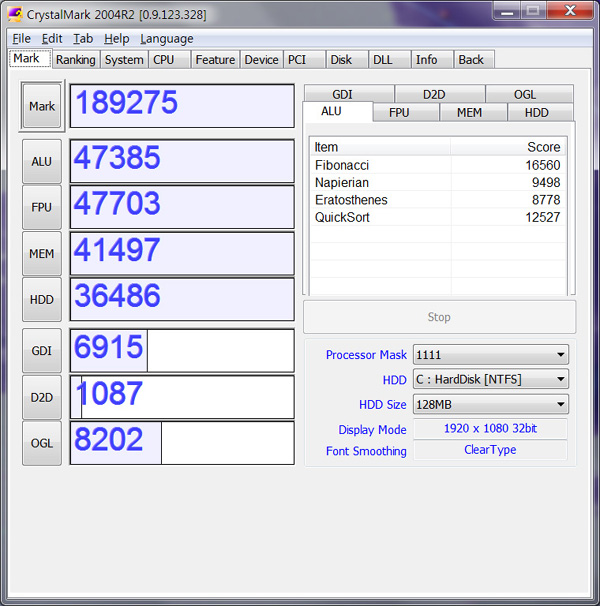The image size is (600, 606).
Task: Switch to the CPU tab
Action: [x=169, y=60]
